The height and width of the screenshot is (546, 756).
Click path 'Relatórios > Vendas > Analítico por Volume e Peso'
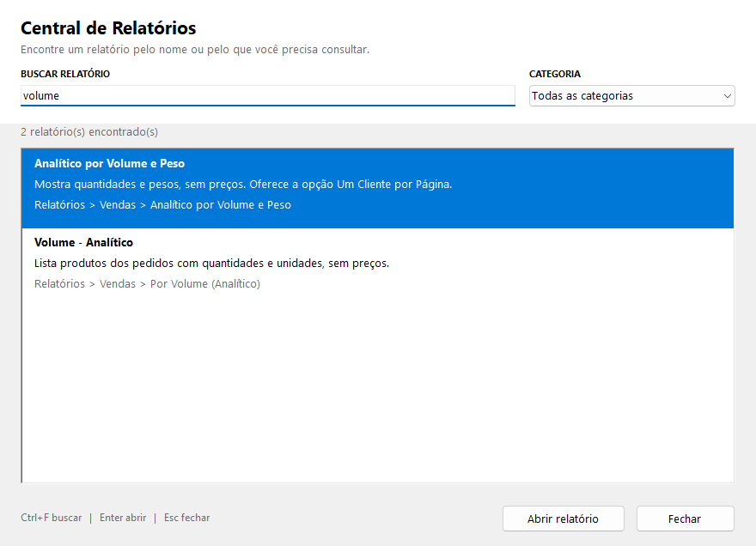pyautogui.click(x=162, y=205)
